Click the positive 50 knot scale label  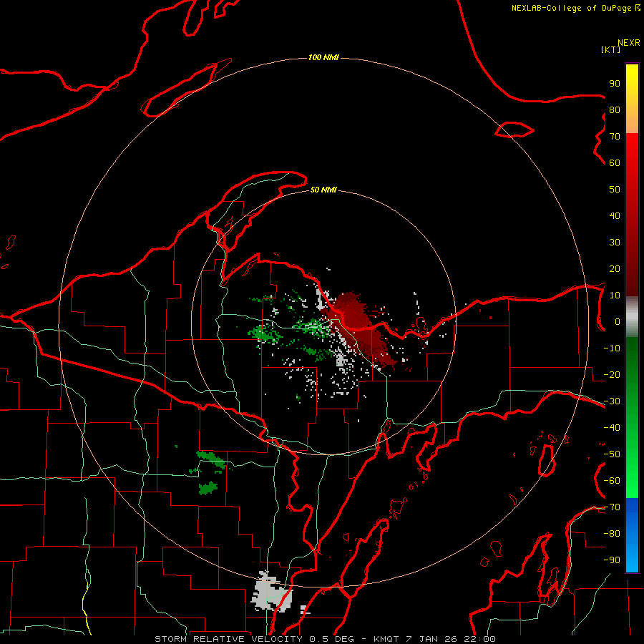[x=615, y=190]
